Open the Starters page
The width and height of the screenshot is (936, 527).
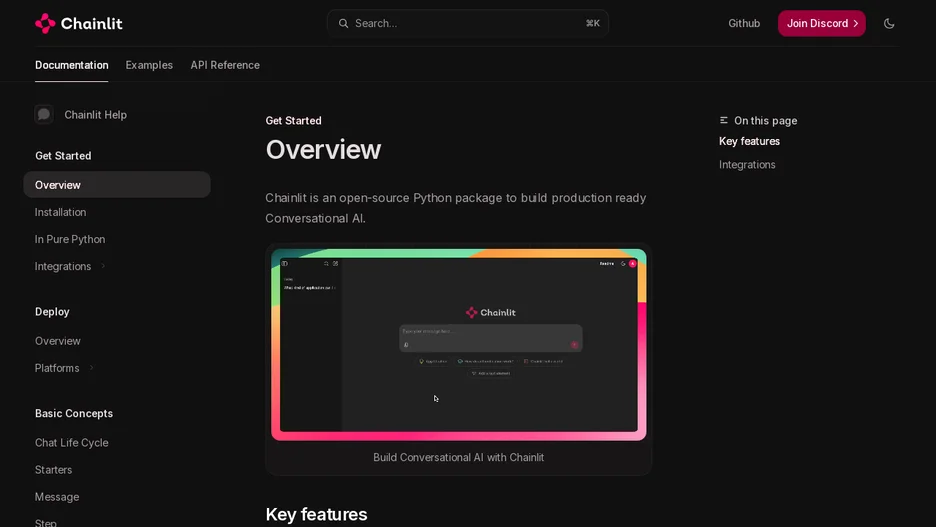tap(53, 470)
